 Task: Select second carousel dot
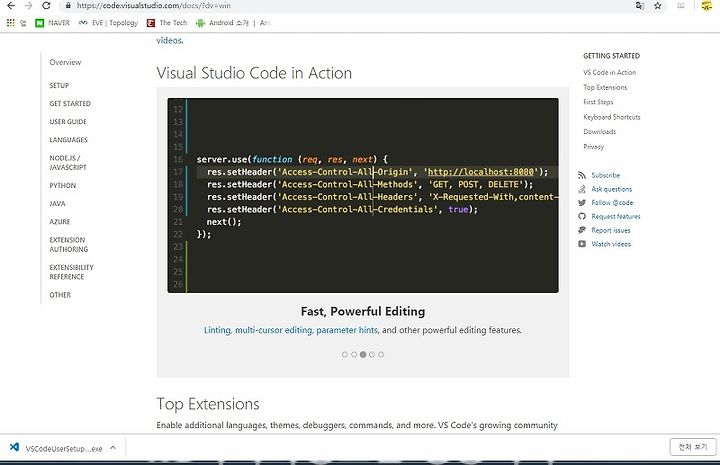click(x=354, y=354)
